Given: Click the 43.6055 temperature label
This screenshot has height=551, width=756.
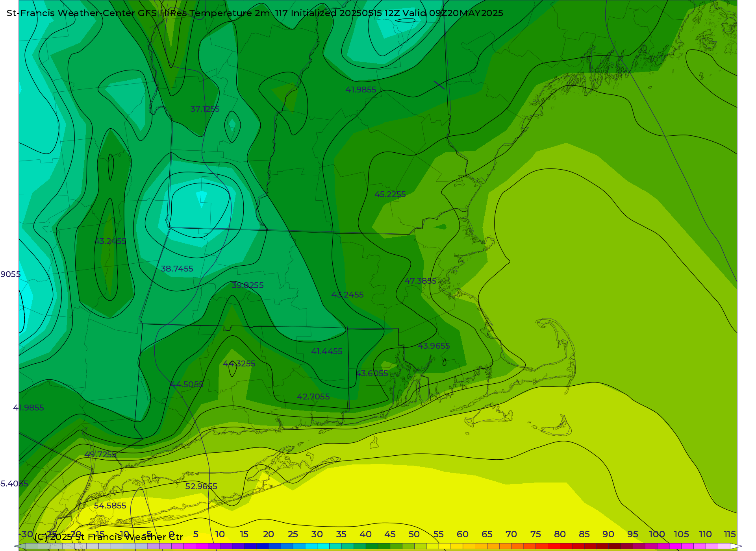Looking at the screenshot, I should pyautogui.click(x=372, y=373).
